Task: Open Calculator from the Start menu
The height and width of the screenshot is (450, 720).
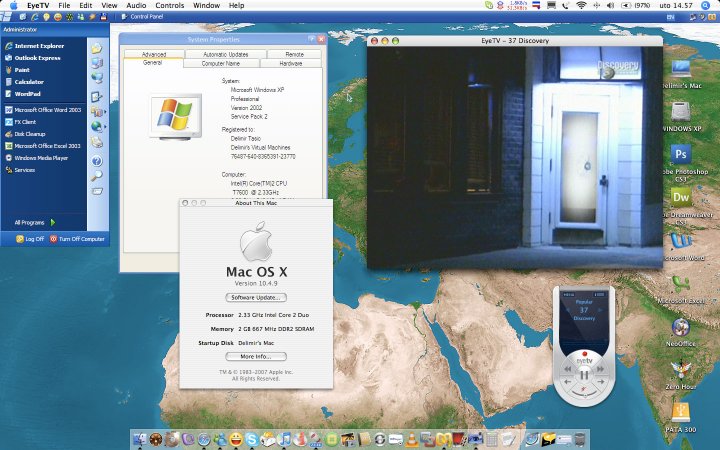Action: (24, 82)
